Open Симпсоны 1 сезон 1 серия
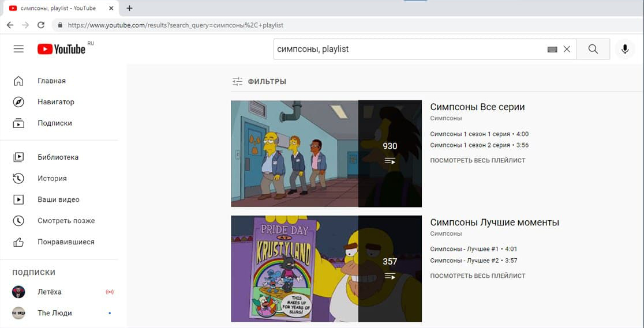 click(x=480, y=134)
